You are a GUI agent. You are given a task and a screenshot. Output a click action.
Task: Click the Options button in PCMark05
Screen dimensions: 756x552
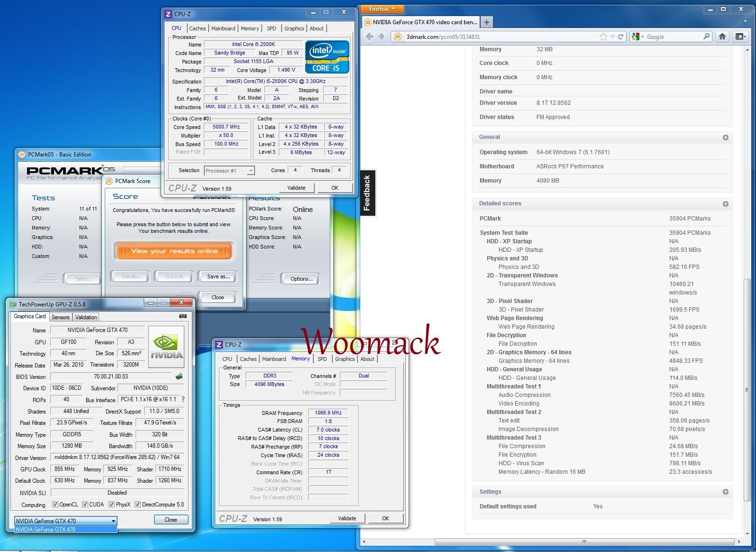click(x=301, y=279)
